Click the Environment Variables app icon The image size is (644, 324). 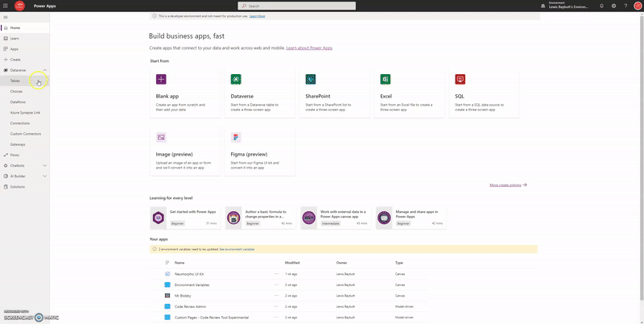click(x=167, y=285)
